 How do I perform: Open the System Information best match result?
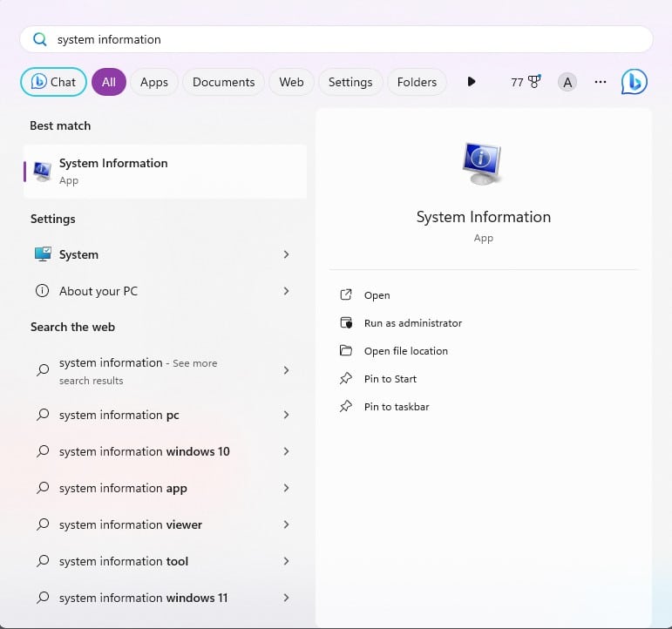click(x=166, y=172)
